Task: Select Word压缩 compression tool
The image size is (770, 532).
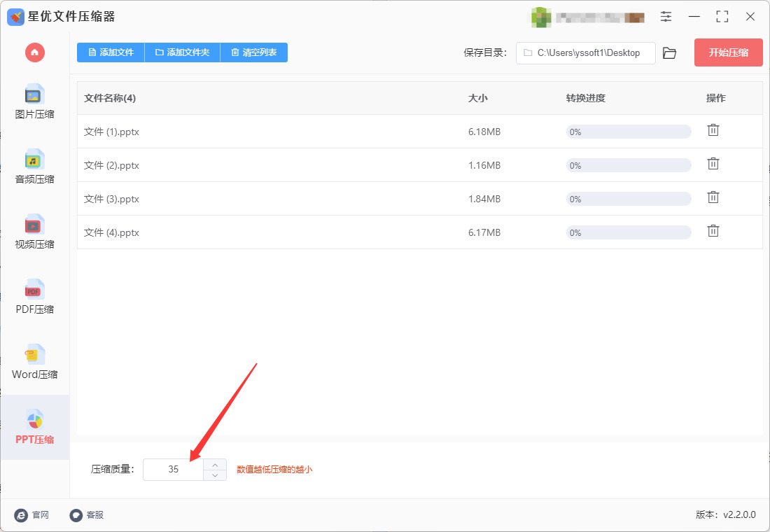Action: (x=35, y=362)
